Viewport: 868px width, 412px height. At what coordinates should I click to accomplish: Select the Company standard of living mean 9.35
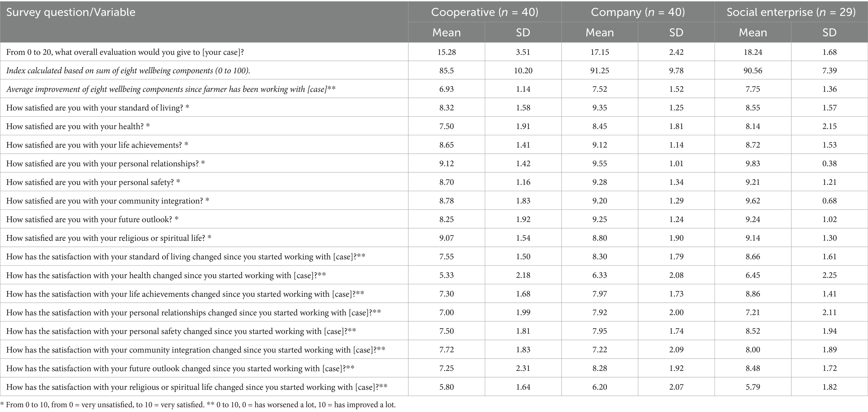pos(599,108)
